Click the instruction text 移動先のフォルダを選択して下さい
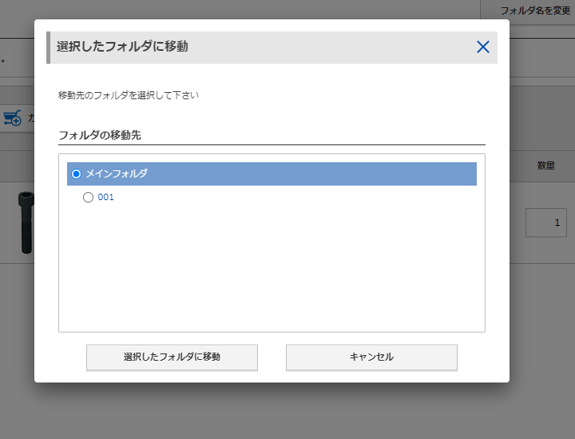Viewport: 575px width, 439px height. [x=128, y=95]
